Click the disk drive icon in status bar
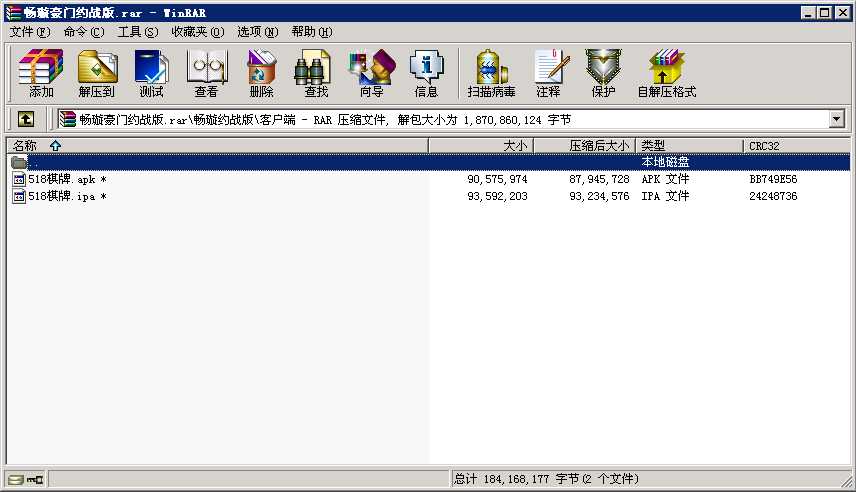This screenshot has height=492, width=856. point(16,479)
